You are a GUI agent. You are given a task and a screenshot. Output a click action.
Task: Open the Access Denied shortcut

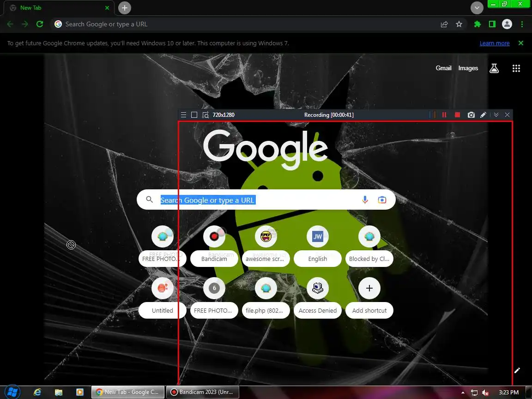tap(318, 297)
